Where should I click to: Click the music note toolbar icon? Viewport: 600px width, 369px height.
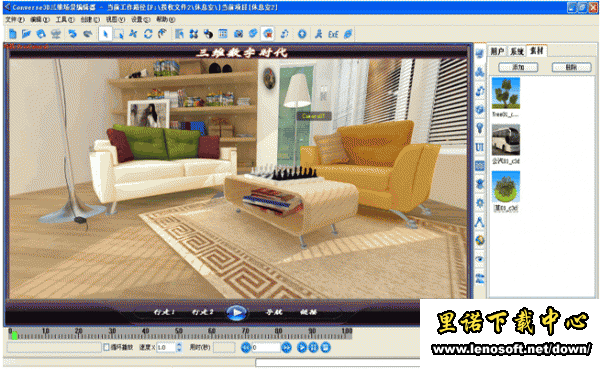[x=284, y=34]
